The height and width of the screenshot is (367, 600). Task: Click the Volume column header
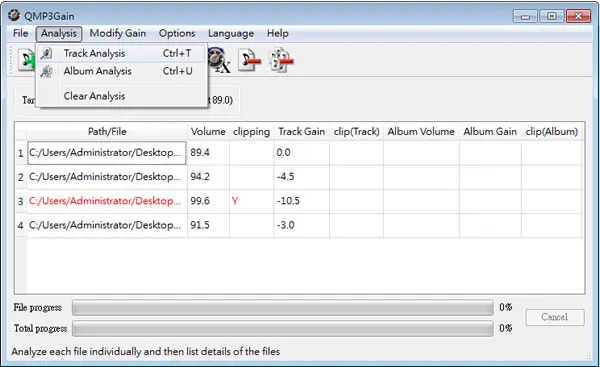(x=208, y=132)
